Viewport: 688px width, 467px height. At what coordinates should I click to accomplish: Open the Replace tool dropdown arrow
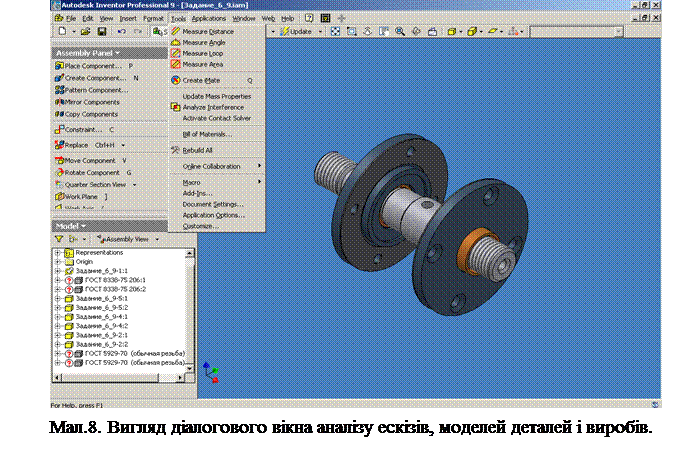pyautogui.click(x=123, y=145)
